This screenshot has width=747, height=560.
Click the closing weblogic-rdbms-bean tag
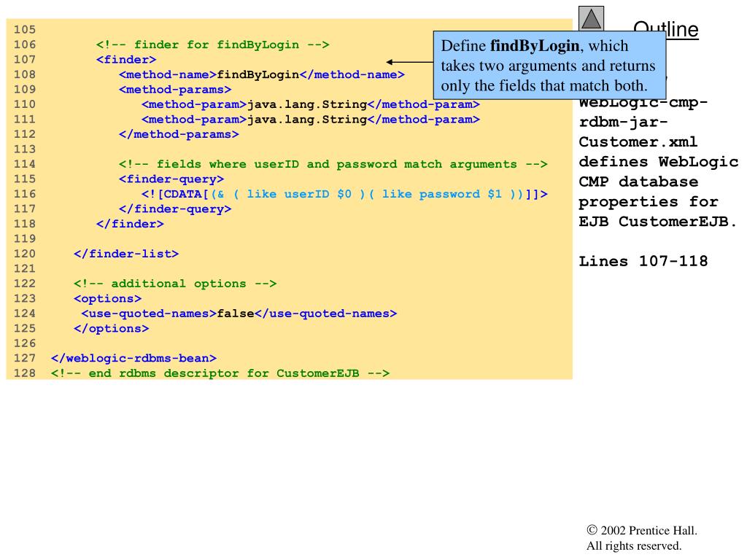(x=133, y=358)
